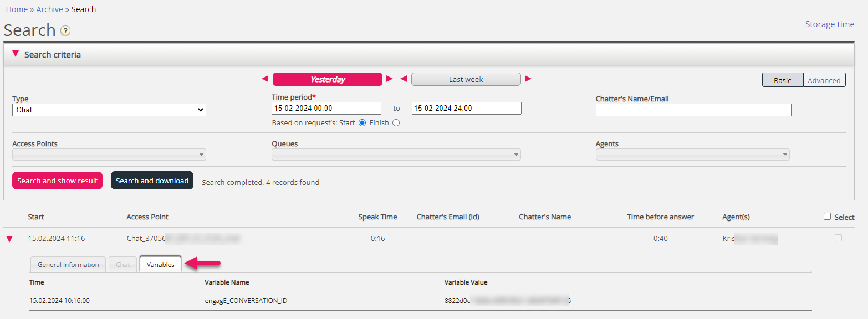Click the help question mark icon beside Search
This screenshot has height=319, width=868.
[65, 31]
